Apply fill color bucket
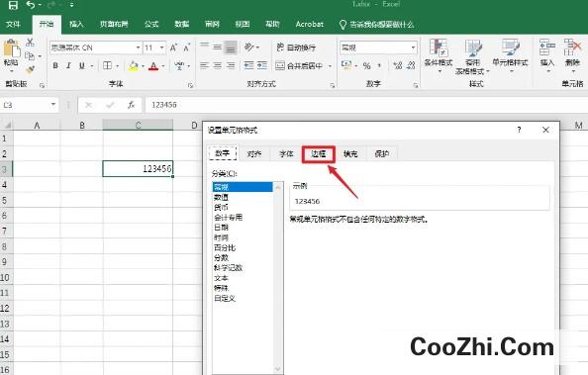Image resolution: width=588 pixels, height=375 pixels. (133, 66)
